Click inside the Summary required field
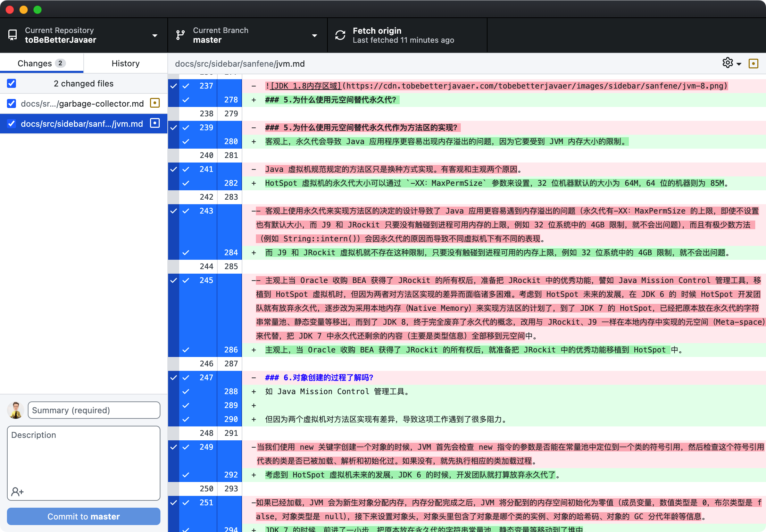Viewport: 766px width, 532px height. point(94,410)
